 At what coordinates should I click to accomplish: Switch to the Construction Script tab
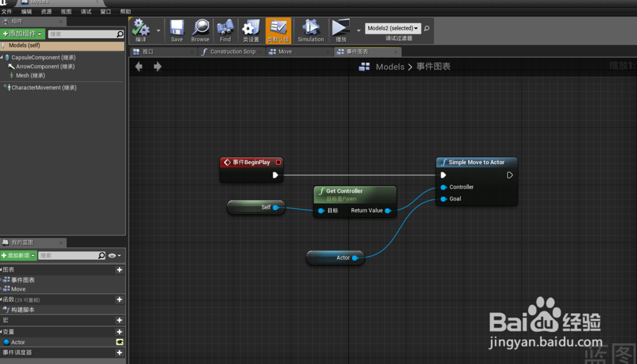232,52
